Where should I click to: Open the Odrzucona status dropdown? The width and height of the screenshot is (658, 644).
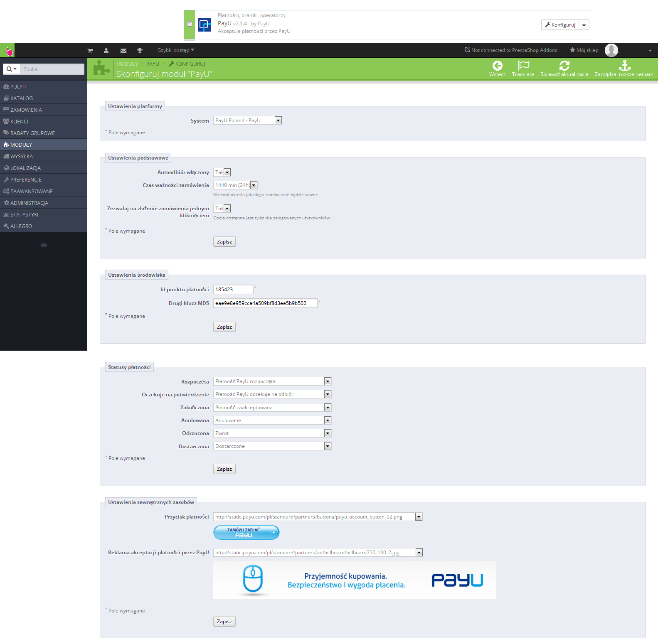(272, 433)
